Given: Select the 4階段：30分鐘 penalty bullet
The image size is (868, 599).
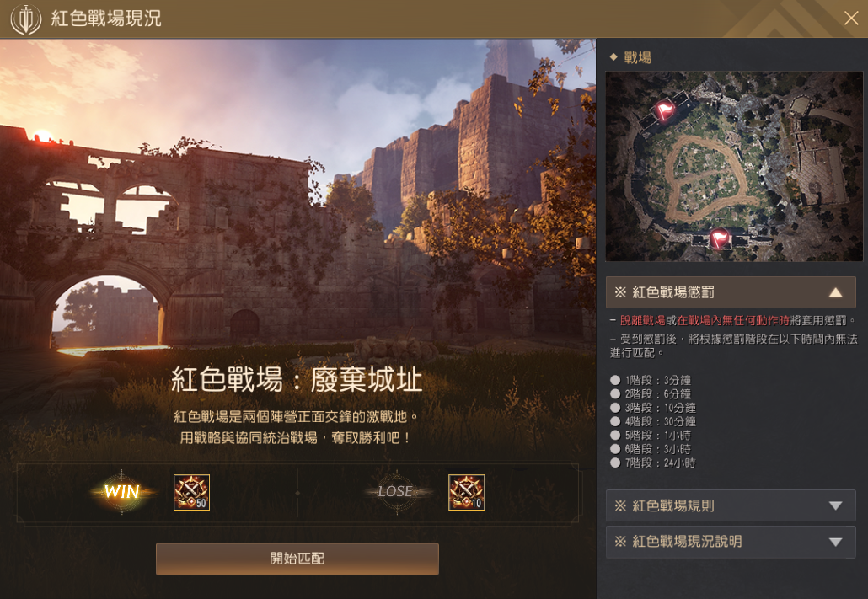Looking at the screenshot, I should pos(615,421).
